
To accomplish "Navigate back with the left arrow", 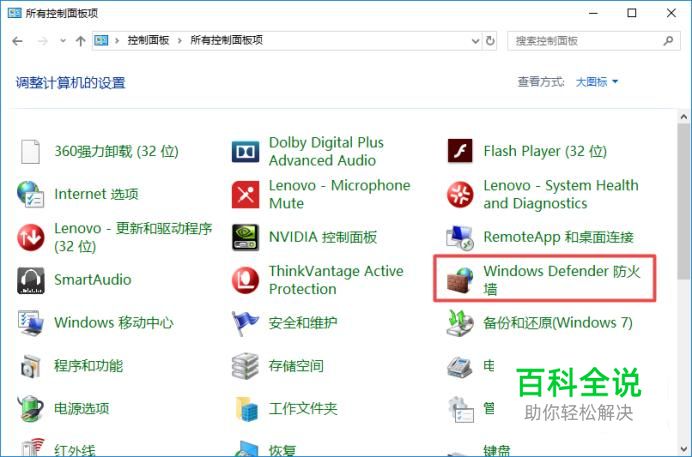I will coord(18,41).
